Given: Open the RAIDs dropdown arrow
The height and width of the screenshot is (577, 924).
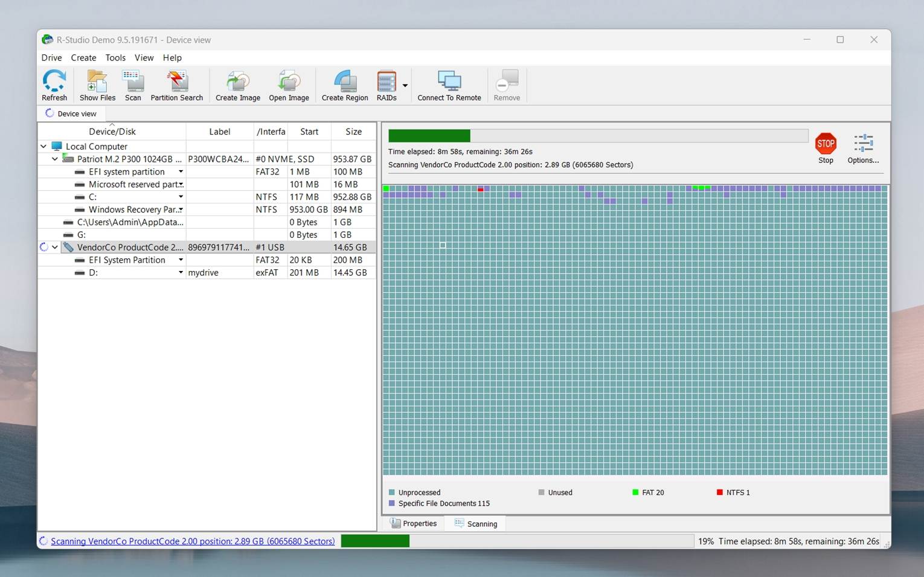Looking at the screenshot, I should [405, 86].
